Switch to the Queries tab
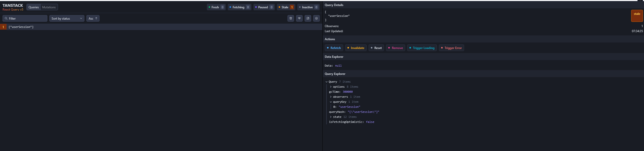This screenshot has width=644, height=151. 34,7
